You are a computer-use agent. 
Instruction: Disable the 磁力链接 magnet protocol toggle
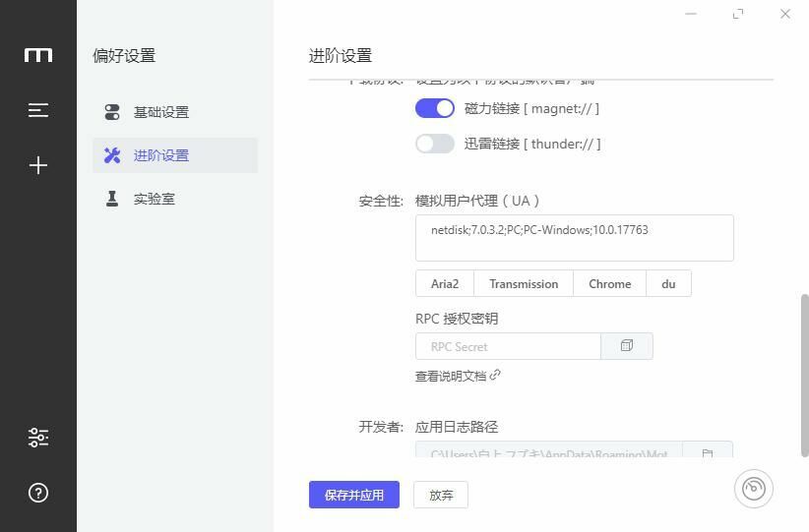coord(434,108)
